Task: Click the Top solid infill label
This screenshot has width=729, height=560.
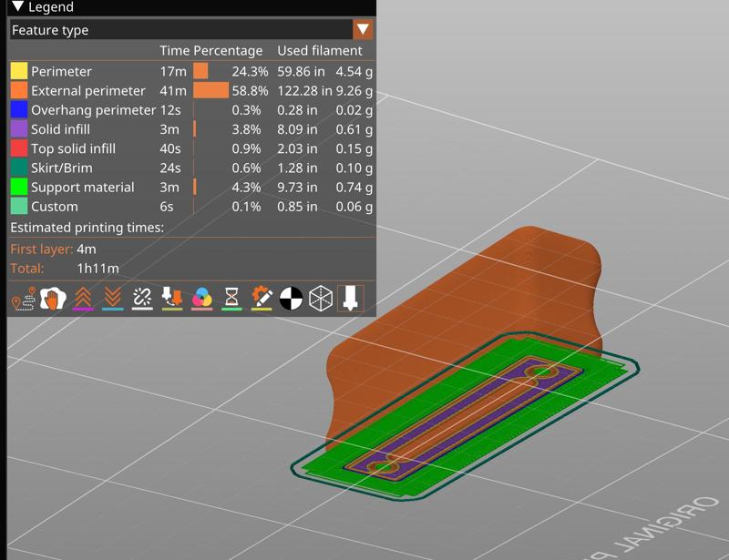Action: pyautogui.click(x=73, y=148)
